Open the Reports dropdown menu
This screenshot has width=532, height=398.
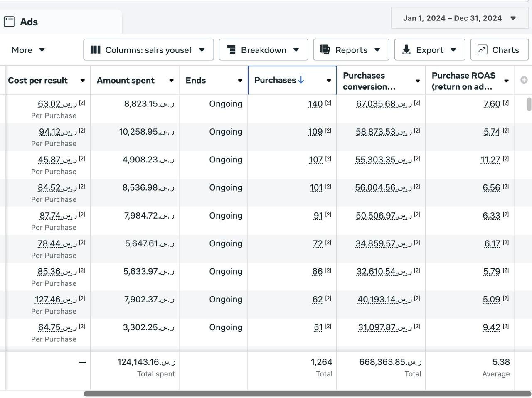click(x=351, y=50)
